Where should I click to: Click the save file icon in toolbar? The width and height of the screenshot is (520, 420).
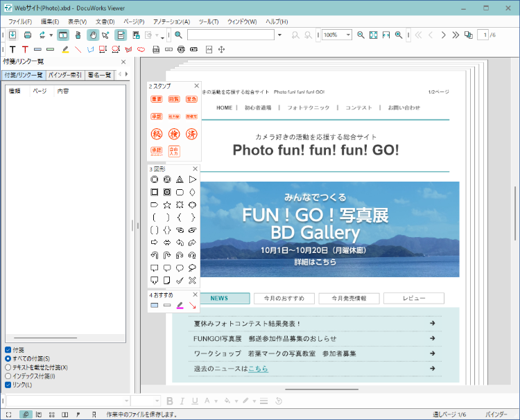(12, 35)
